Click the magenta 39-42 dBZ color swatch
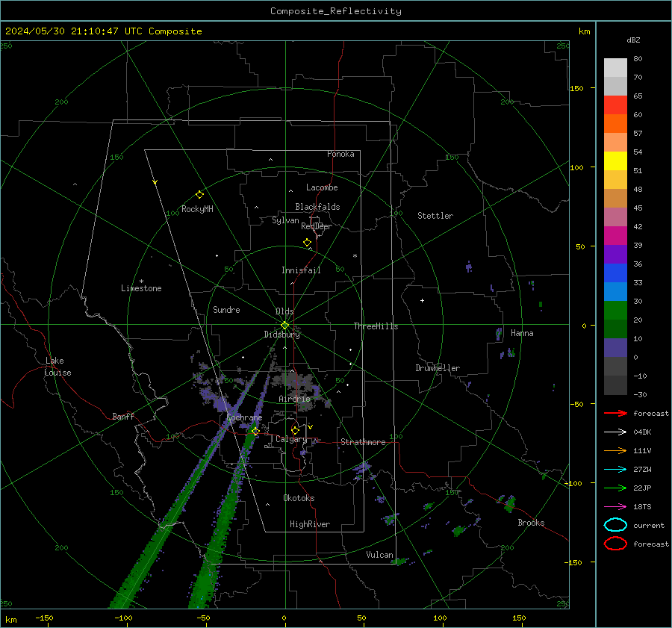This screenshot has width=672, height=628. pos(615,236)
